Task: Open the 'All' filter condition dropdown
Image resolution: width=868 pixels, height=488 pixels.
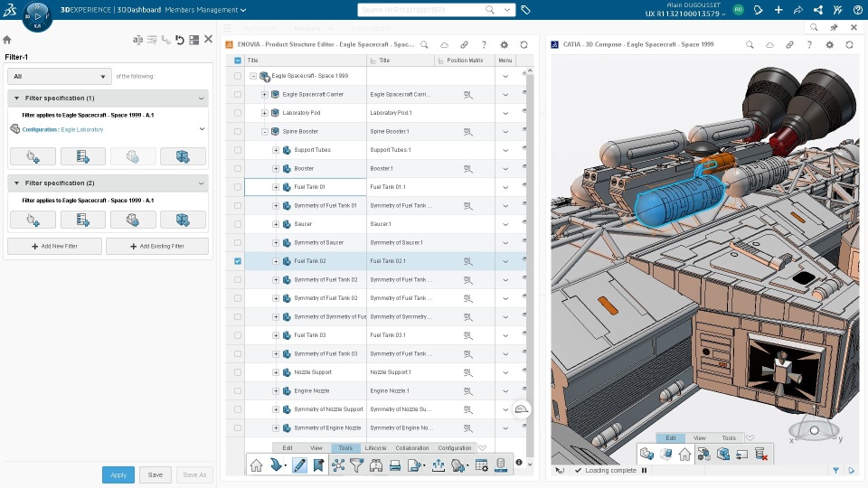Action: click(59, 77)
